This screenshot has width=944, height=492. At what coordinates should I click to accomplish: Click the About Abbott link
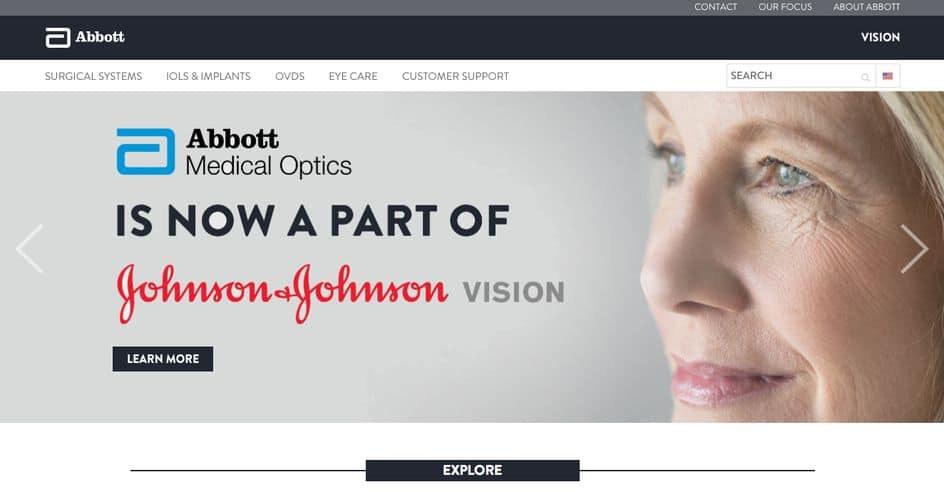866,7
